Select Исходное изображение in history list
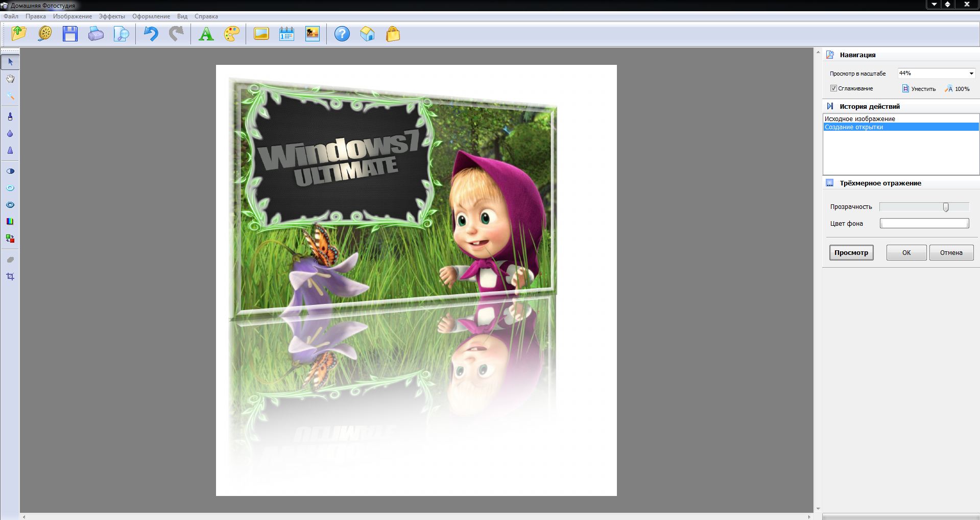The height and width of the screenshot is (520, 980). point(901,119)
